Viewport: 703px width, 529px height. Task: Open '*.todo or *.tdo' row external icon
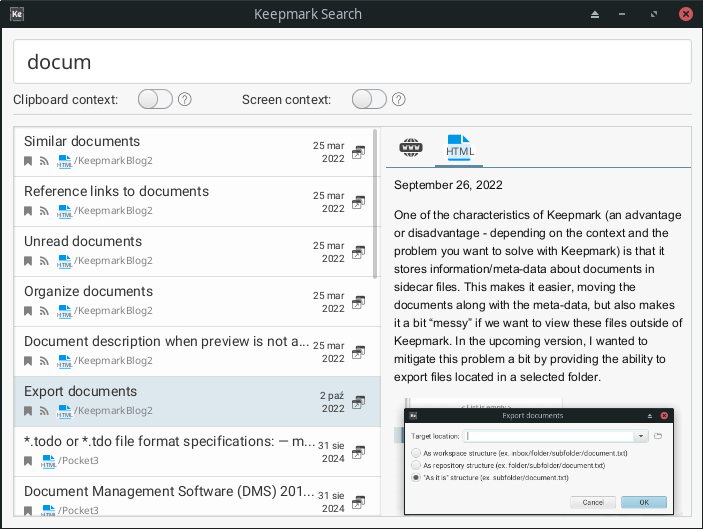coord(358,452)
